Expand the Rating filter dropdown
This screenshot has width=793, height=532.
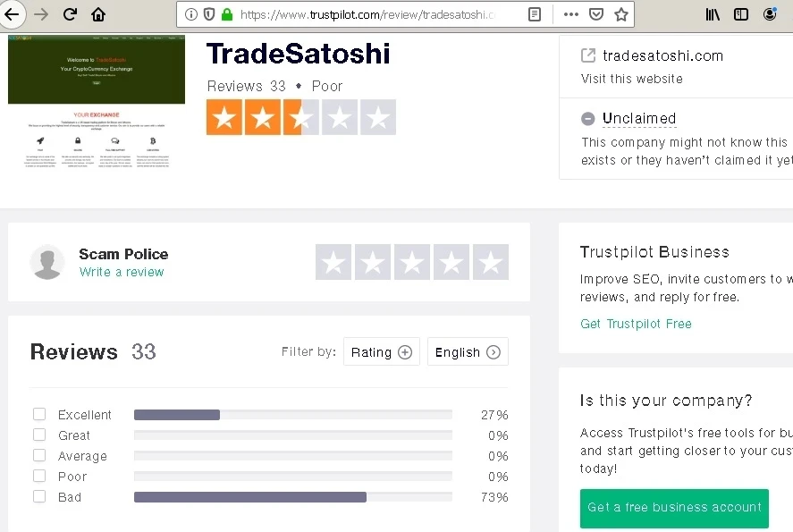point(381,352)
